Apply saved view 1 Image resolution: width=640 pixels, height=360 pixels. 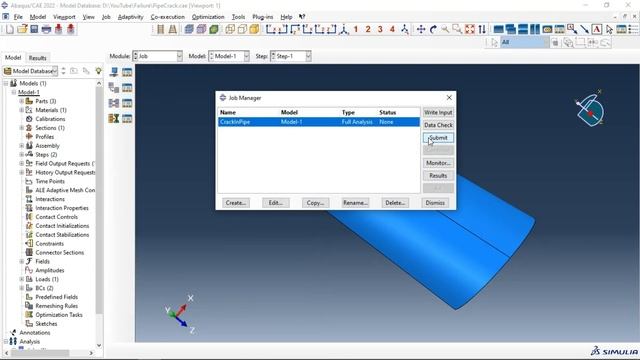356,29
